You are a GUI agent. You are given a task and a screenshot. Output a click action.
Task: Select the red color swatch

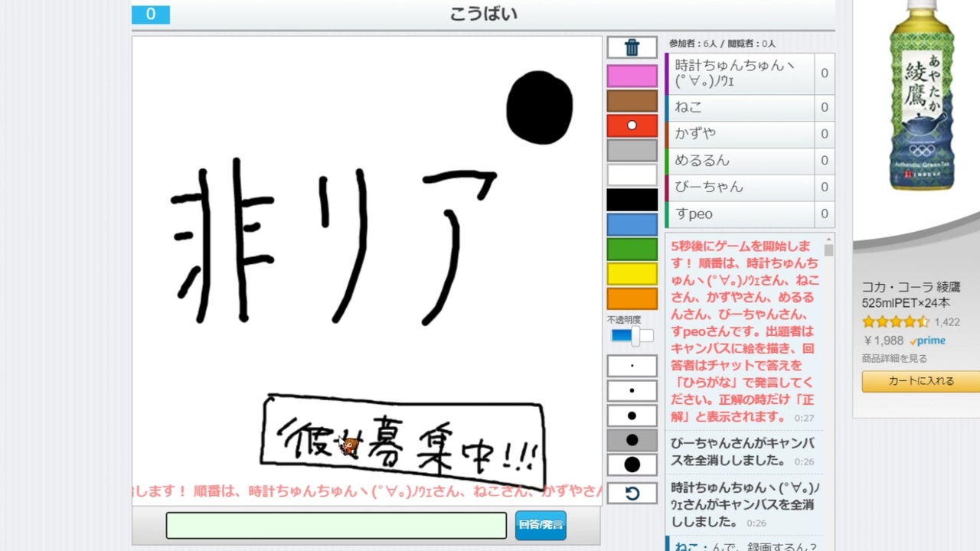click(632, 125)
